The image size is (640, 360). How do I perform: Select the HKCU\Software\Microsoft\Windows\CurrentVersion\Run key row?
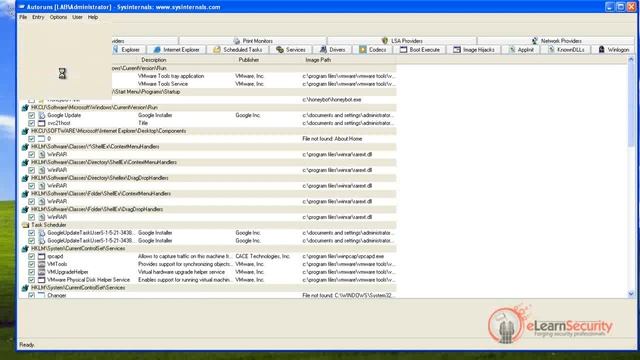pos(208,107)
